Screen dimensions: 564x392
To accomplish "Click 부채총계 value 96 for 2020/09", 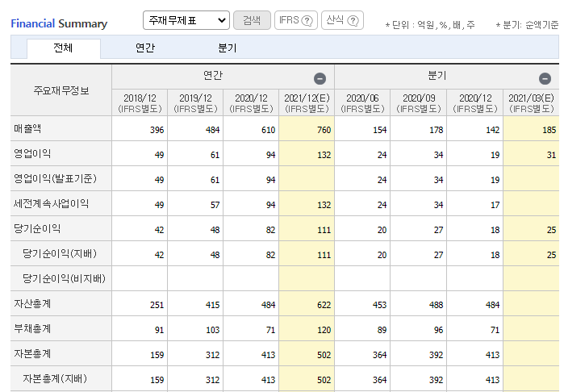I will click(438, 330).
